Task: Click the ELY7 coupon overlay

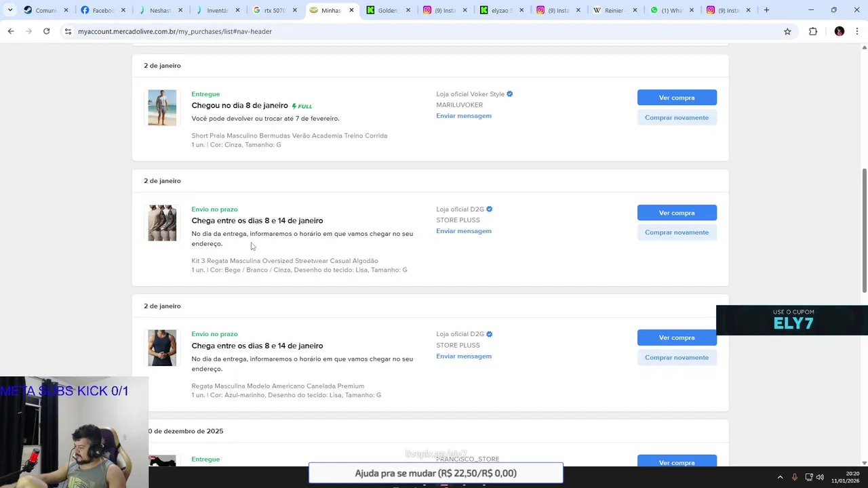Action: (792, 320)
